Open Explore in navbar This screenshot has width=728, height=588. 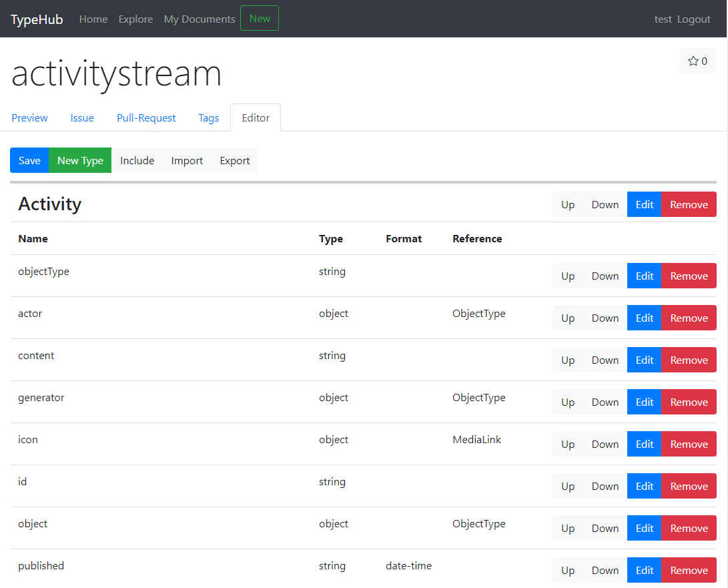pyautogui.click(x=135, y=19)
